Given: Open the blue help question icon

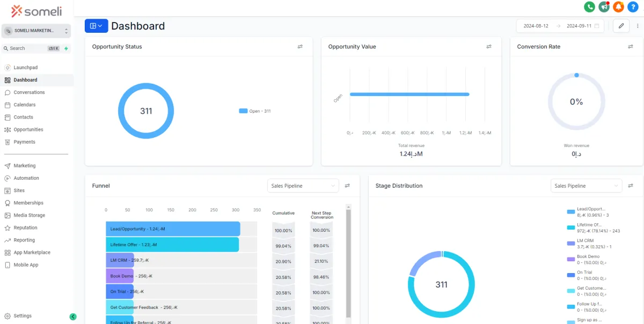Looking at the screenshot, I should click(633, 7).
